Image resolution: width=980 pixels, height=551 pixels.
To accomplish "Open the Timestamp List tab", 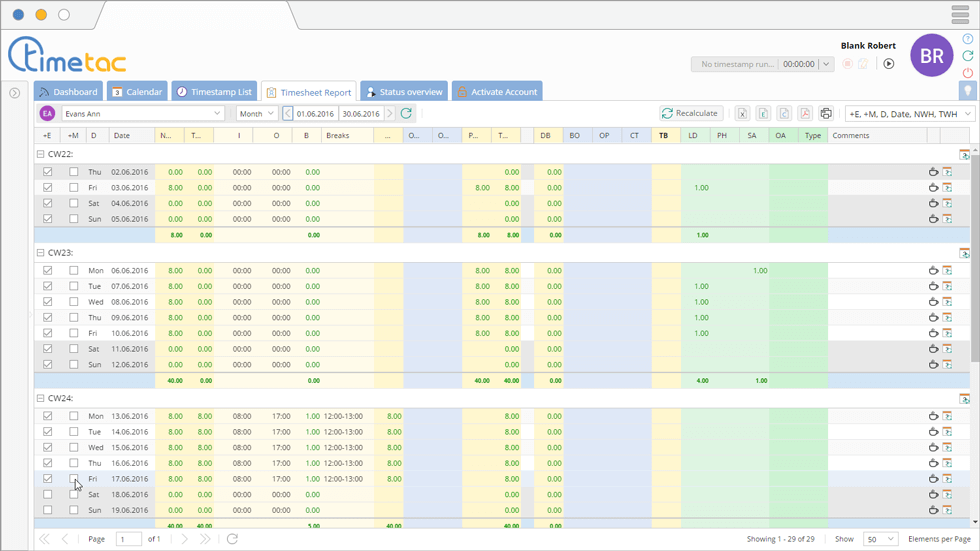I will pos(214,92).
